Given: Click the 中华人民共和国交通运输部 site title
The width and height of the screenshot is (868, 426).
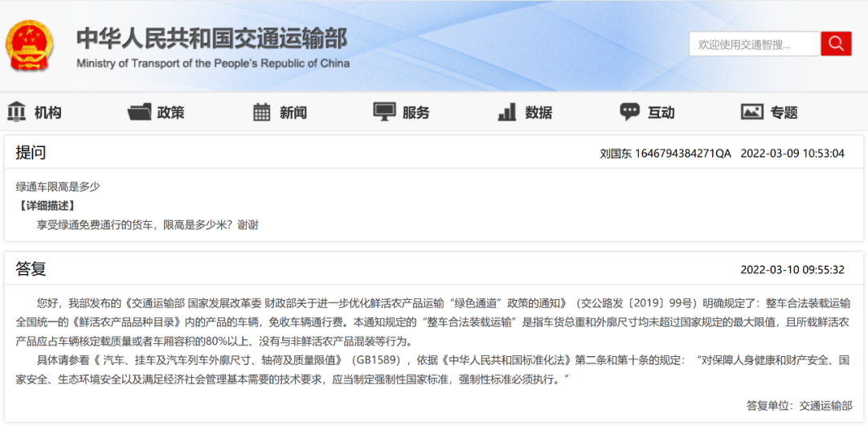Looking at the screenshot, I should click(212, 38).
